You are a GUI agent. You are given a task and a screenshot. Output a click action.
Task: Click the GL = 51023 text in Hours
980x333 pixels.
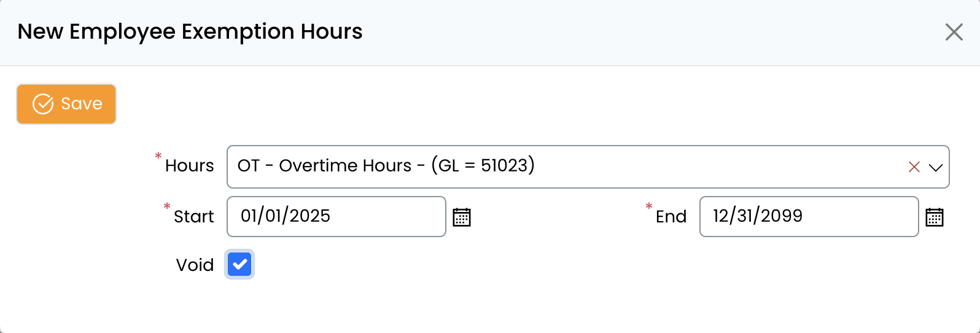coord(483,165)
